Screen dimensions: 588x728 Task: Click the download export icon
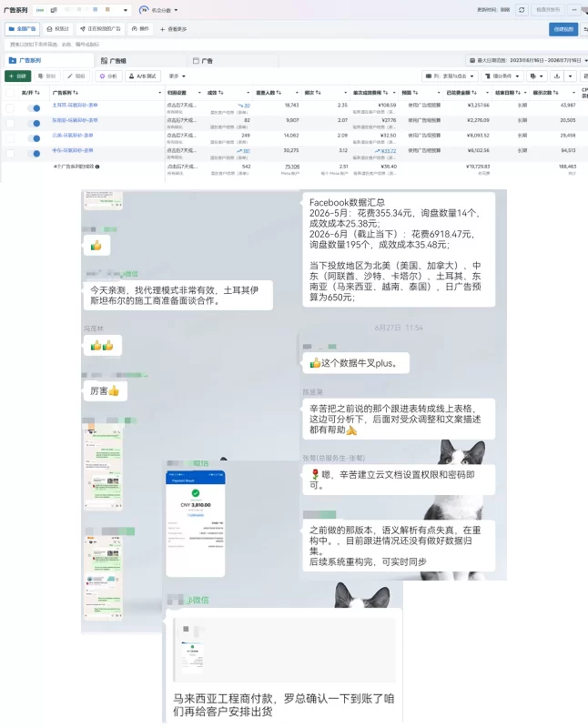tap(557, 76)
